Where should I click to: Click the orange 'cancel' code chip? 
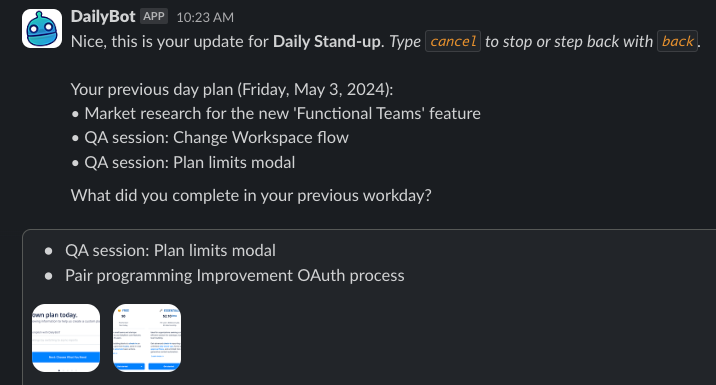coord(453,41)
